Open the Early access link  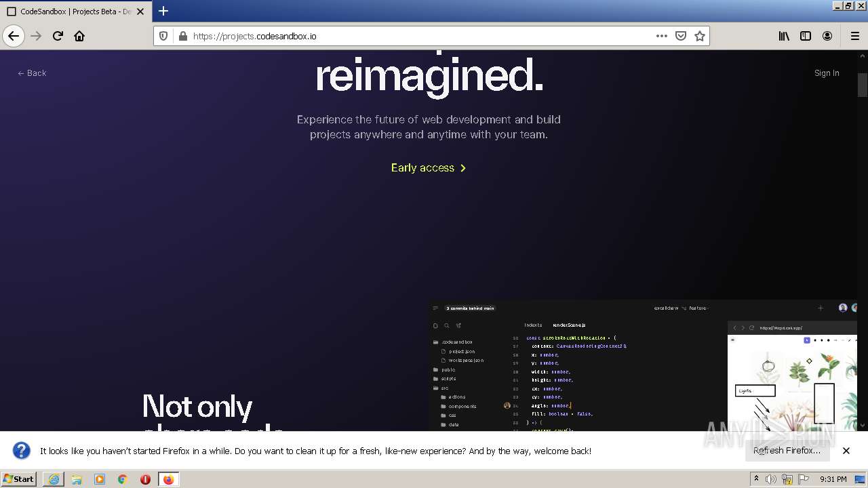point(429,167)
